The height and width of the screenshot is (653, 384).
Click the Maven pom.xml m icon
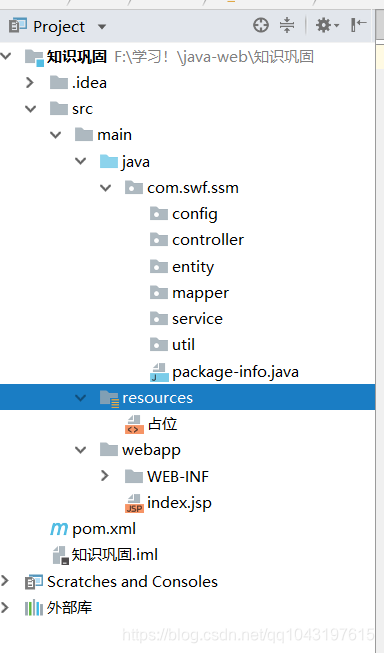point(59,529)
